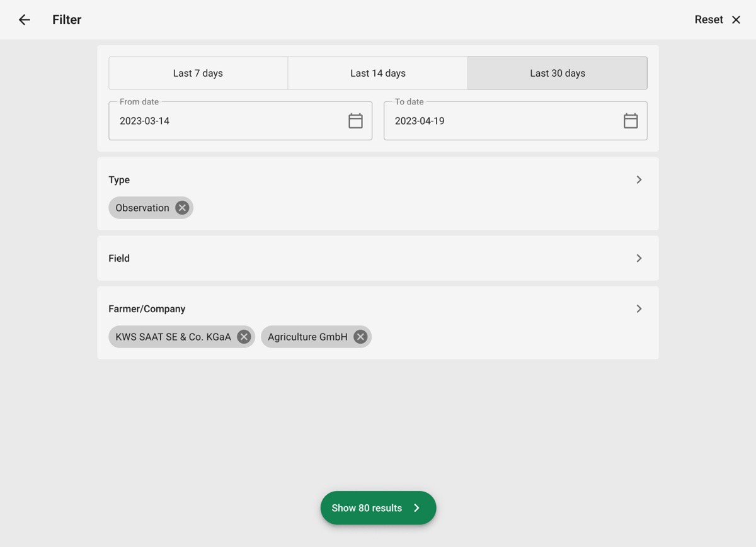Select the Last 7 days tab
Image resolution: width=756 pixels, height=547 pixels.
[198, 73]
